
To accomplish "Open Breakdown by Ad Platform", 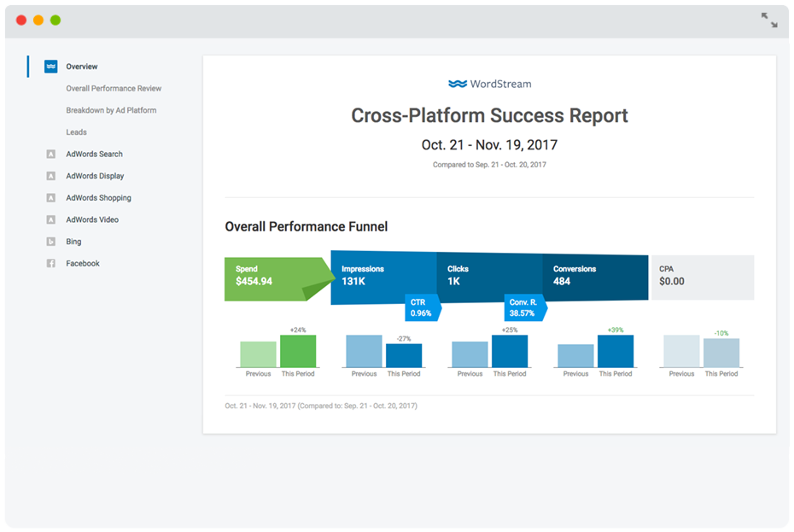I will [111, 110].
